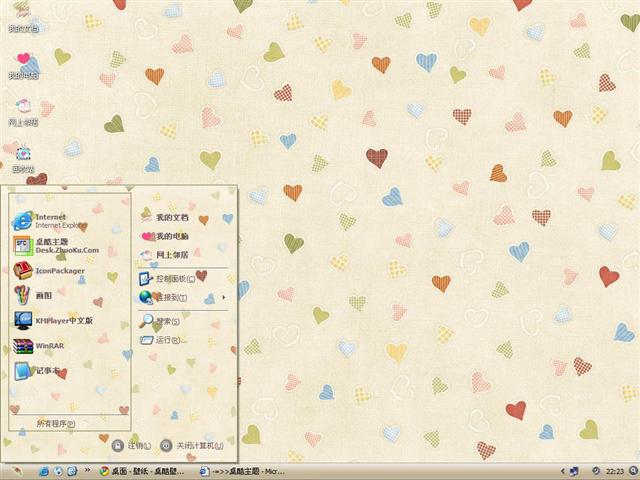Launch KMPlayer中文版 from Start menu

[x=53, y=320]
